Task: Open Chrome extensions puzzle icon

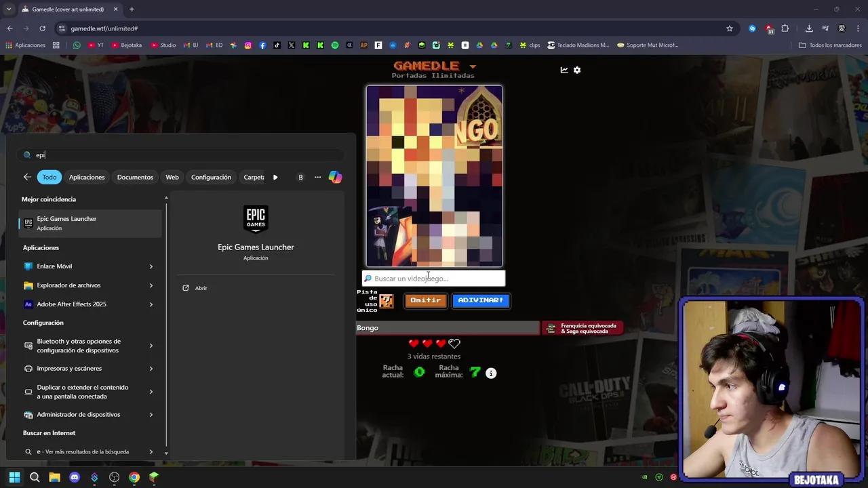Action: (785, 28)
